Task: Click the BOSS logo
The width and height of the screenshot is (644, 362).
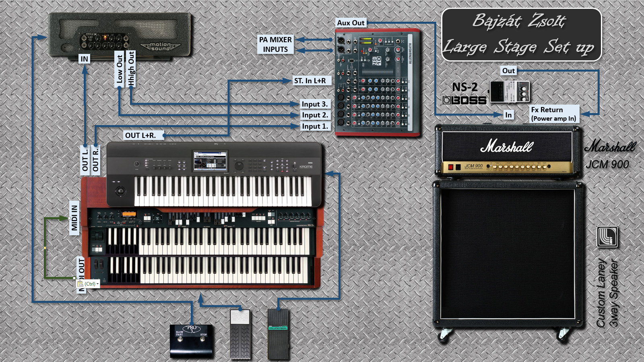Action: pyautogui.click(x=464, y=100)
